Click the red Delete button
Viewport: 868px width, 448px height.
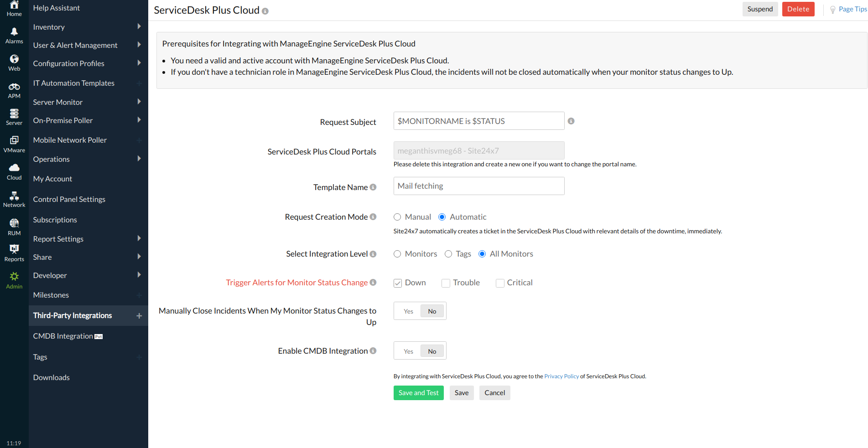pos(798,9)
